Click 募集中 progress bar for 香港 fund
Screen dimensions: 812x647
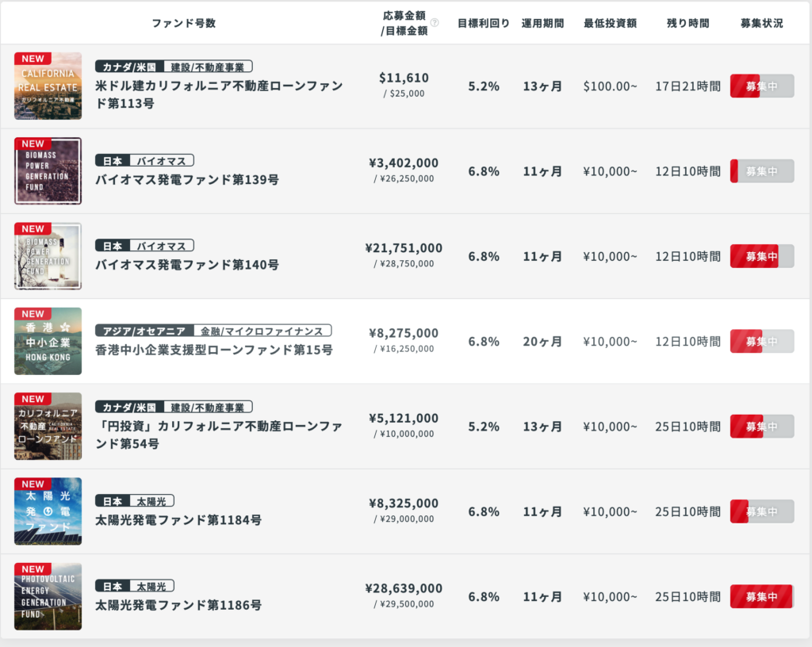coord(761,342)
